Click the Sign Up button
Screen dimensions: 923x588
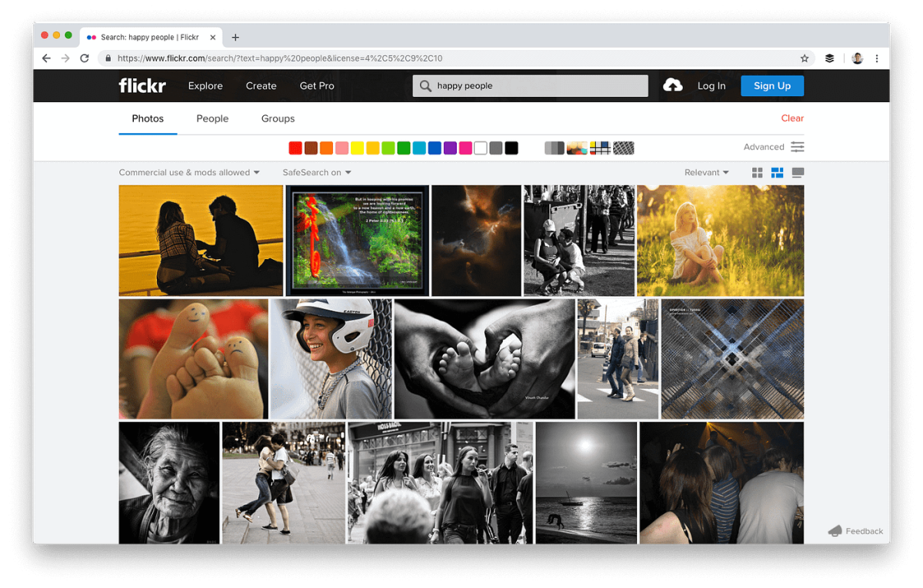pyautogui.click(x=772, y=86)
